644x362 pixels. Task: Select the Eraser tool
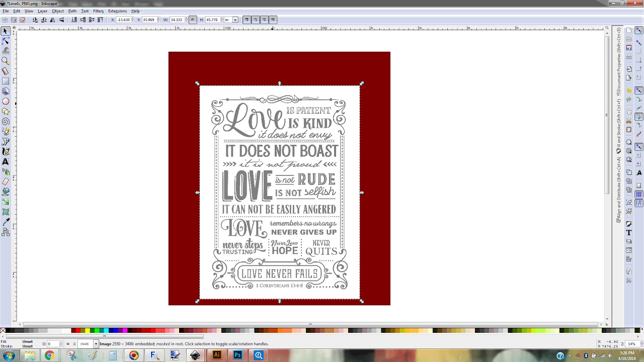6,182
